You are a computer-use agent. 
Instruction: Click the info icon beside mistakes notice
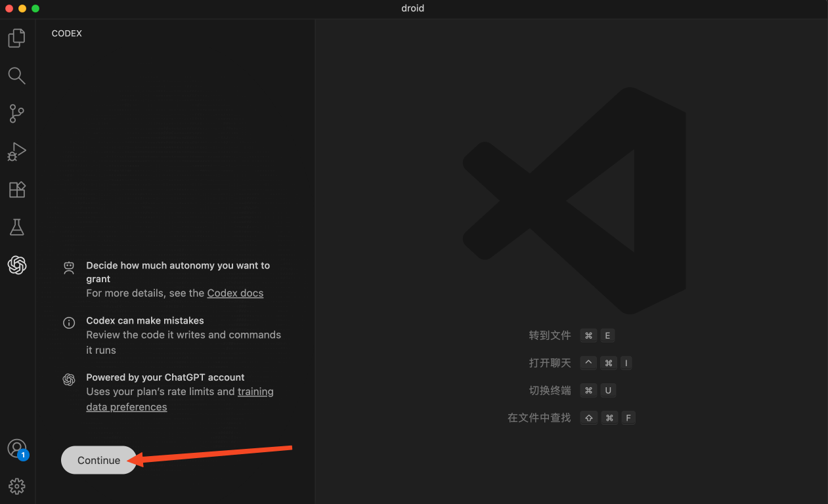69,323
